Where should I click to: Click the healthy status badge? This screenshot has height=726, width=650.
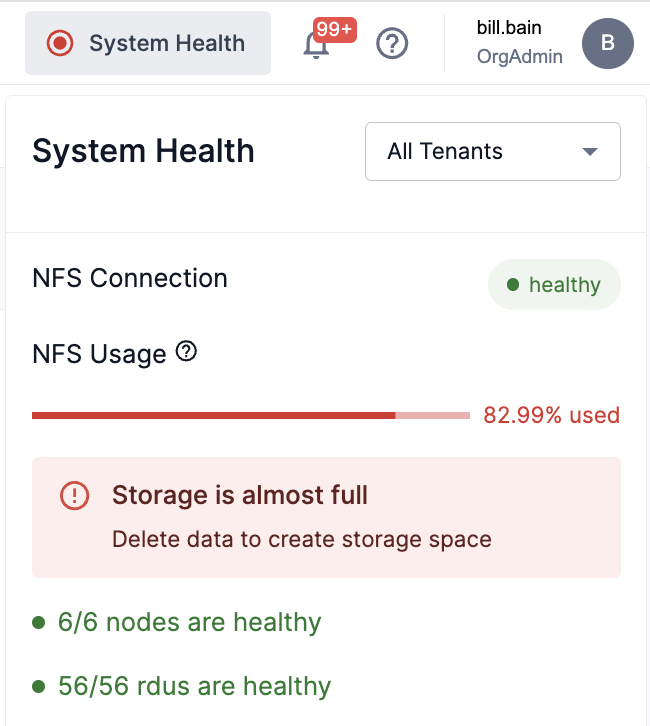pyautogui.click(x=554, y=285)
